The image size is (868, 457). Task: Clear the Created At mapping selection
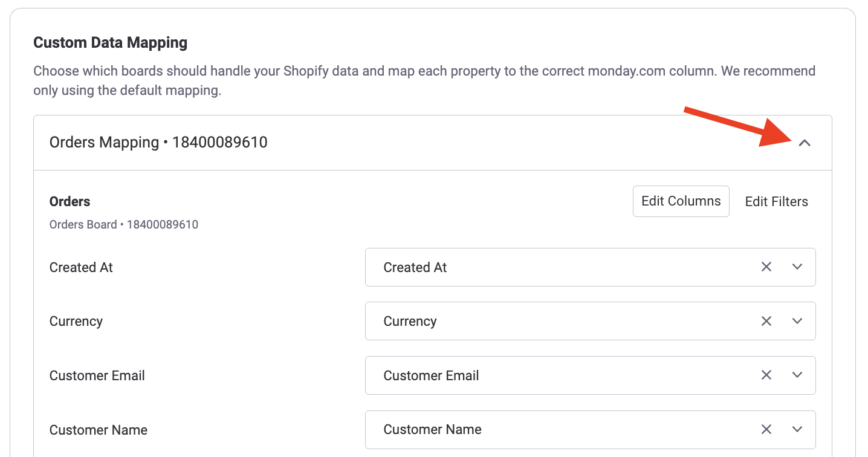point(766,267)
